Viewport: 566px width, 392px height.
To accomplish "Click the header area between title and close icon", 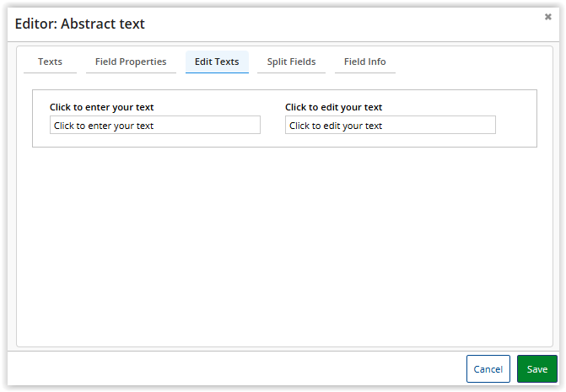I will click(x=343, y=24).
